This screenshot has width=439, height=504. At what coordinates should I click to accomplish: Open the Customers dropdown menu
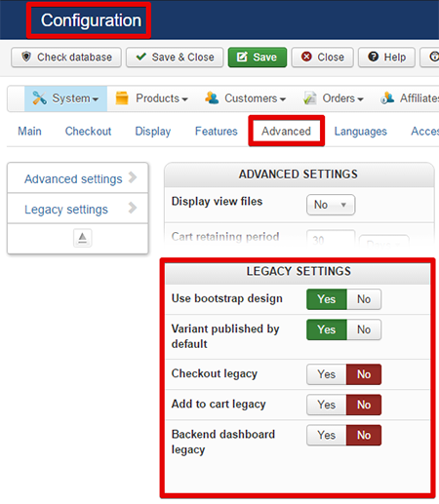click(245, 98)
